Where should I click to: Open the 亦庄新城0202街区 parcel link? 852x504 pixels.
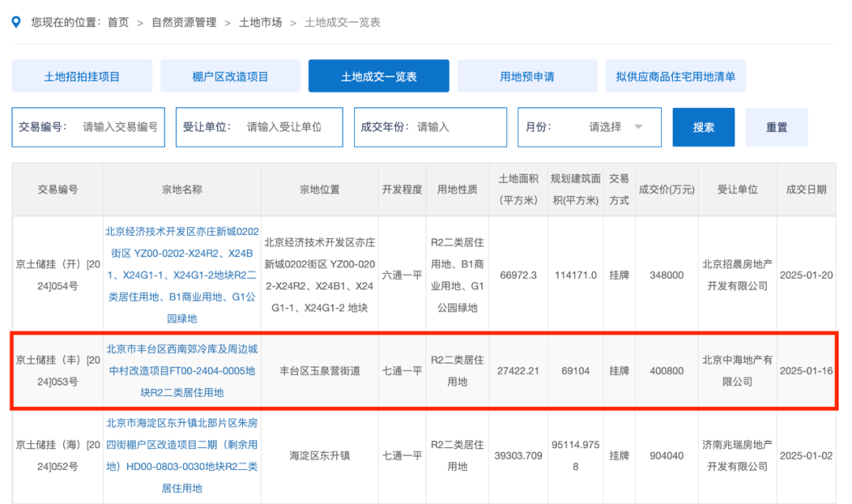[x=182, y=275]
